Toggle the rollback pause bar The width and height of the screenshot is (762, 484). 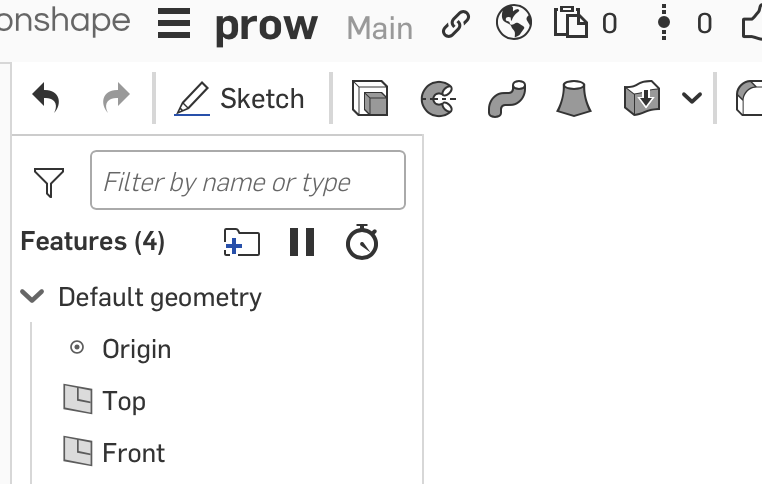point(302,242)
